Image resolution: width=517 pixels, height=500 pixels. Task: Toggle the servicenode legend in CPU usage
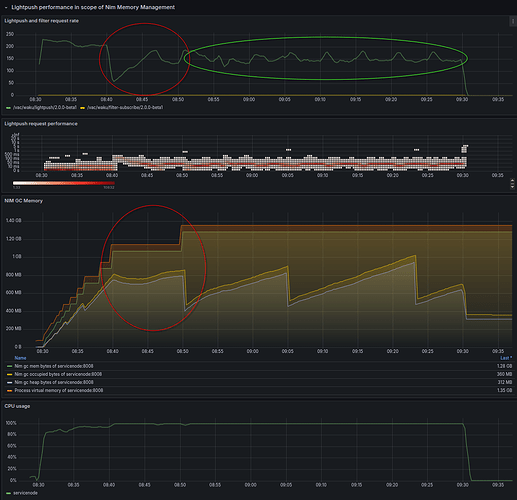tap(25, 493)
